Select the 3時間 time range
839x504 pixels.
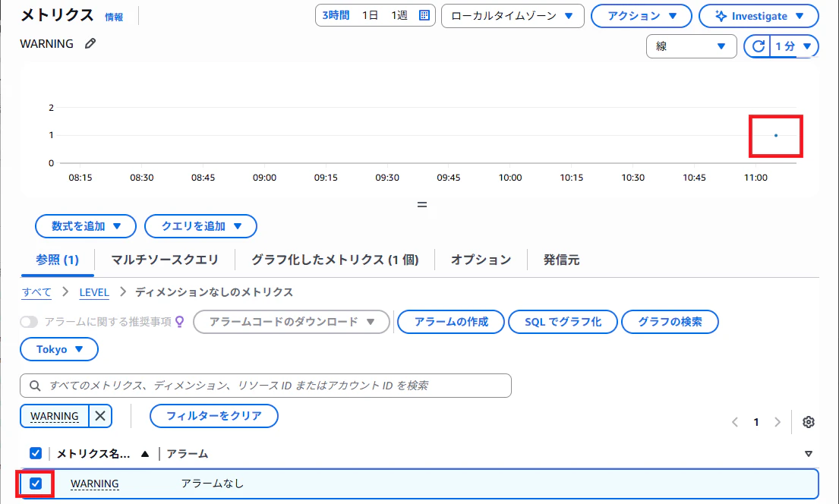(x=336, y=15)
